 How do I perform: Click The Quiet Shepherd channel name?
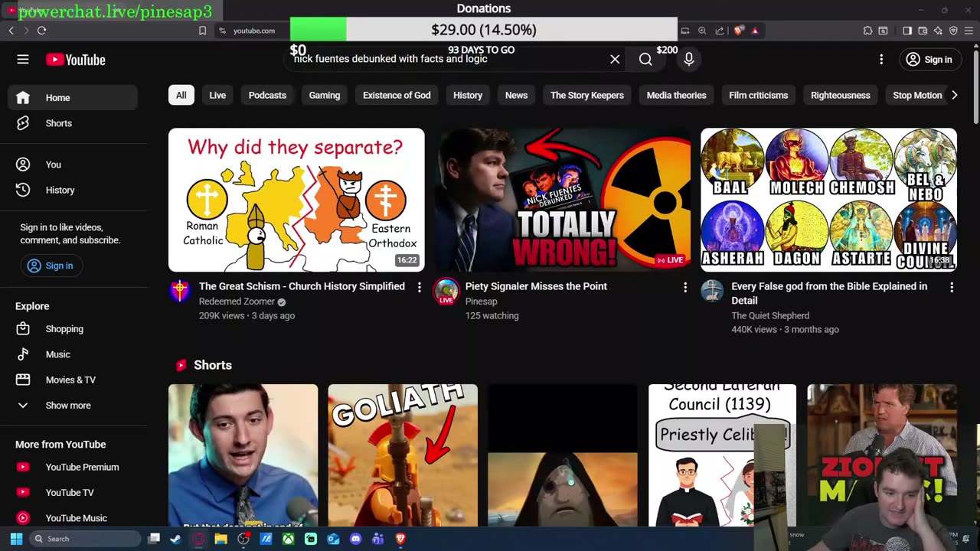[770, 315]
